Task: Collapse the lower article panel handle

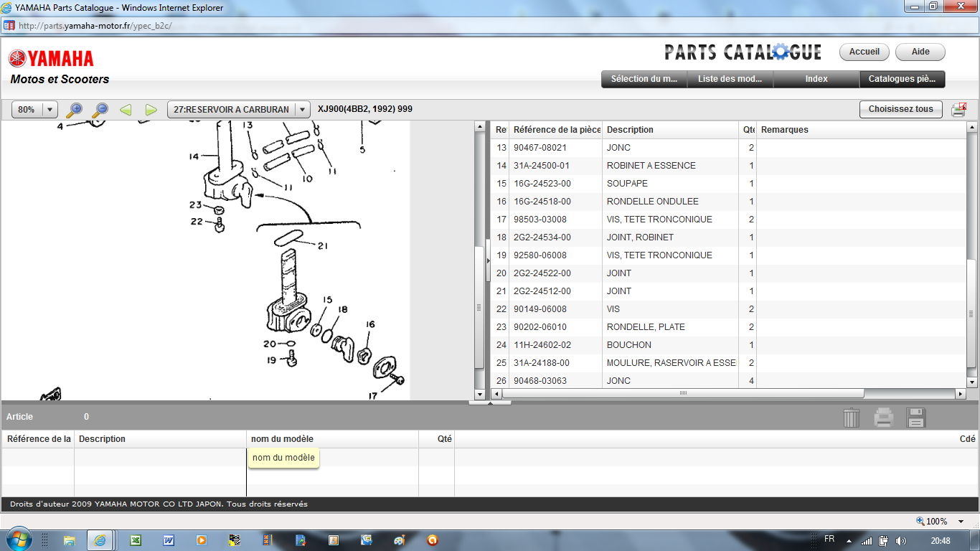Action: 490,402
